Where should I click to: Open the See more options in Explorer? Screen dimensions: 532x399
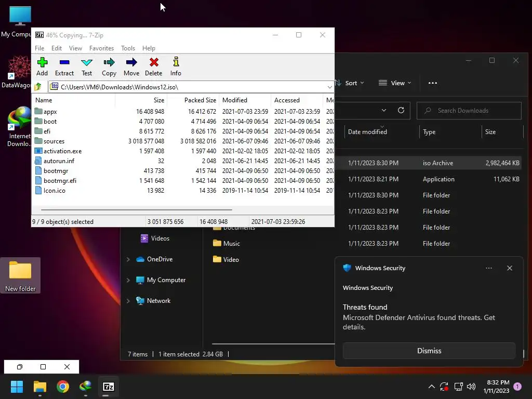tap(433, 83)
